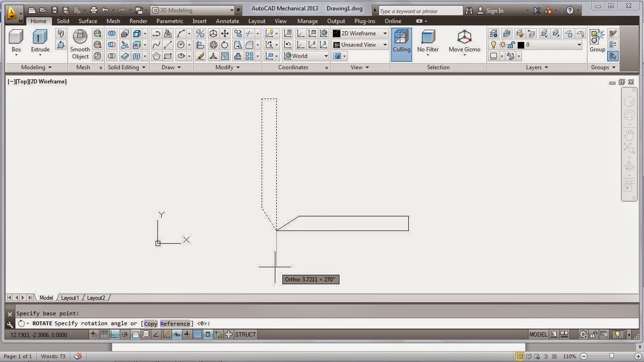Expand the Modify panel

coord(228,67)
